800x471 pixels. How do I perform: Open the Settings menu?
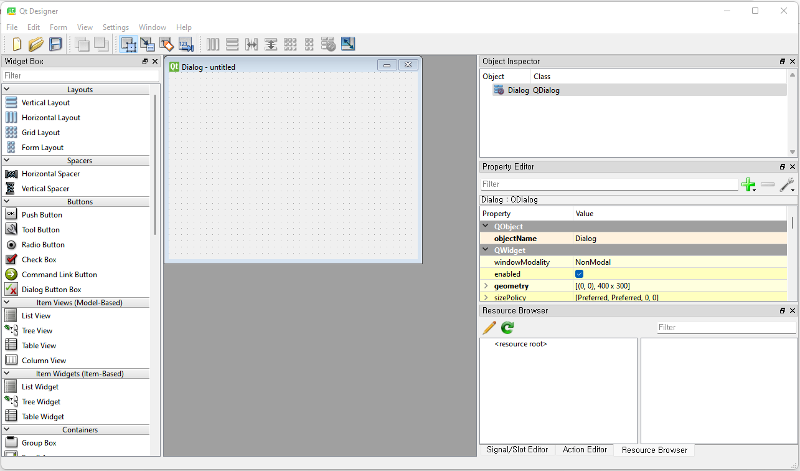tap(115, 27)
